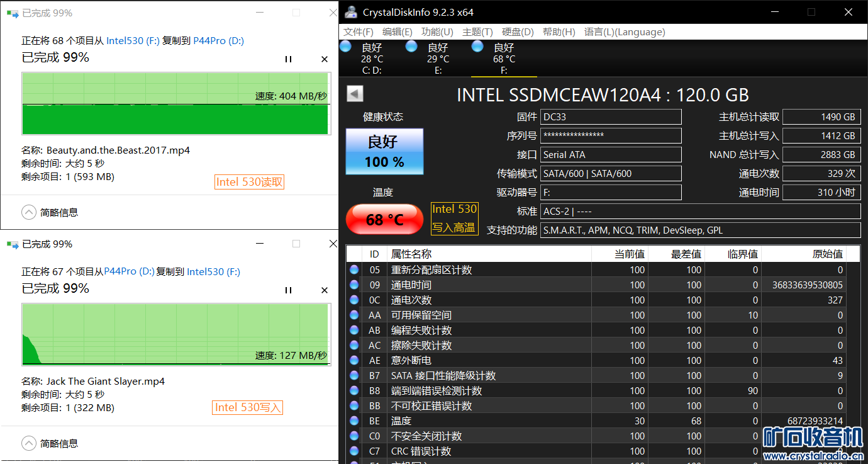Click status orb for attribute 05 重新分配扇区计数
Image resolution: width=868 pixels, height=464 pixels.
[x=354, y=269]
